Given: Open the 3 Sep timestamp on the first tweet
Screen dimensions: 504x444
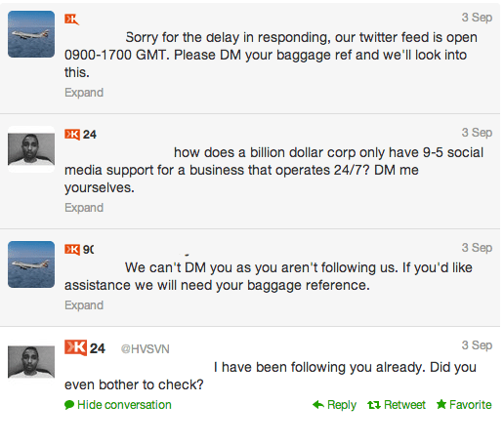Looking at the screenshot, I should (x=477, y=18).
